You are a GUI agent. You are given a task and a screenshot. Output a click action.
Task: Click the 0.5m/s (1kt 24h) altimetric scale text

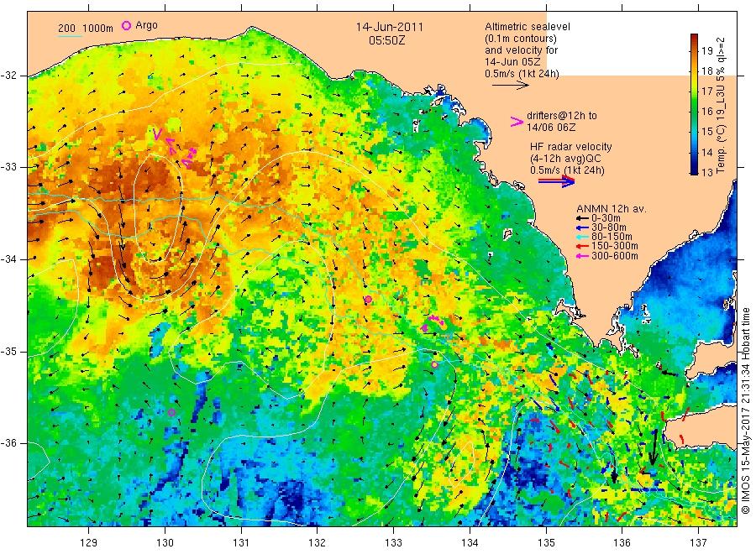pyautogui.click(x=522, y=74)
